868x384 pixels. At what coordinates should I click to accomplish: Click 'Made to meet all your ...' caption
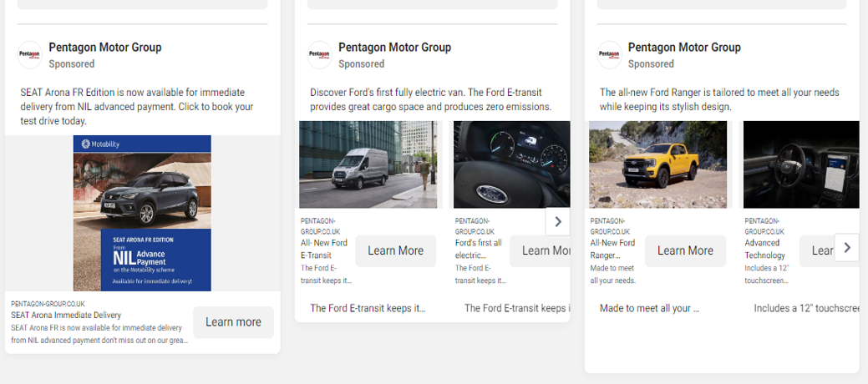(649, 308)
